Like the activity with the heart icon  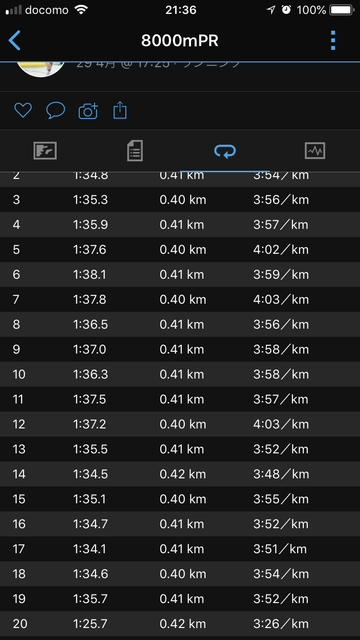(x=23, y=110)
